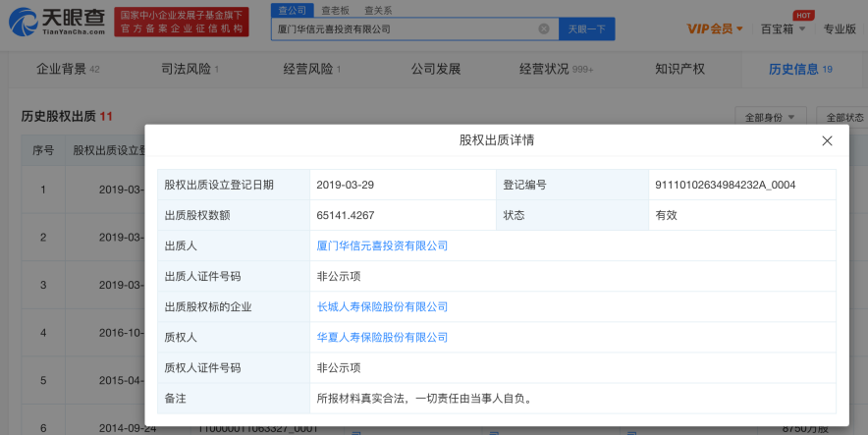Open the 经营状况 tab
Image resolution: width=868 pixels, height=435 pixels.
tap(556, 69)
